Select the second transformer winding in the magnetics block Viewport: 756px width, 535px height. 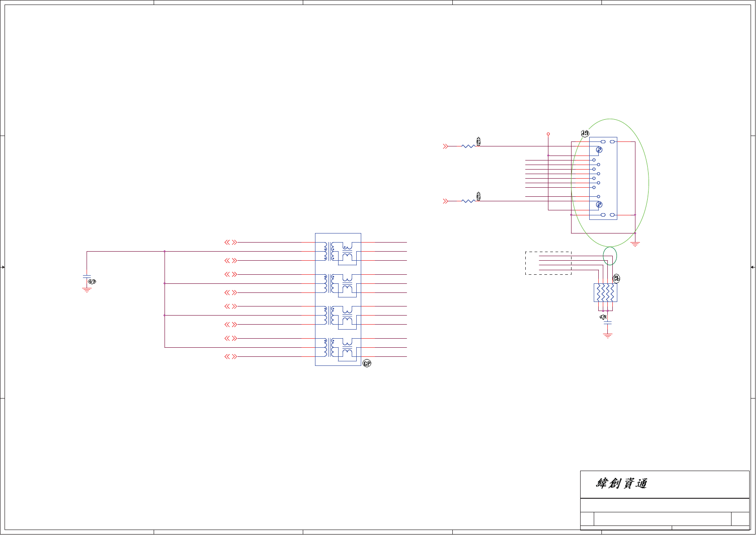click(x=330, y=283)
